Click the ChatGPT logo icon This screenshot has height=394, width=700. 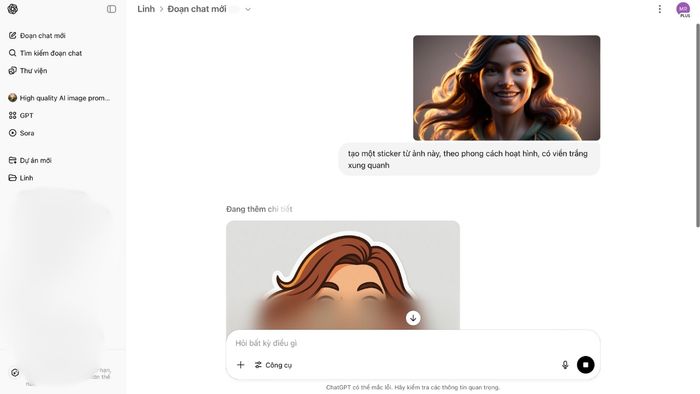(x=12, y=9)
